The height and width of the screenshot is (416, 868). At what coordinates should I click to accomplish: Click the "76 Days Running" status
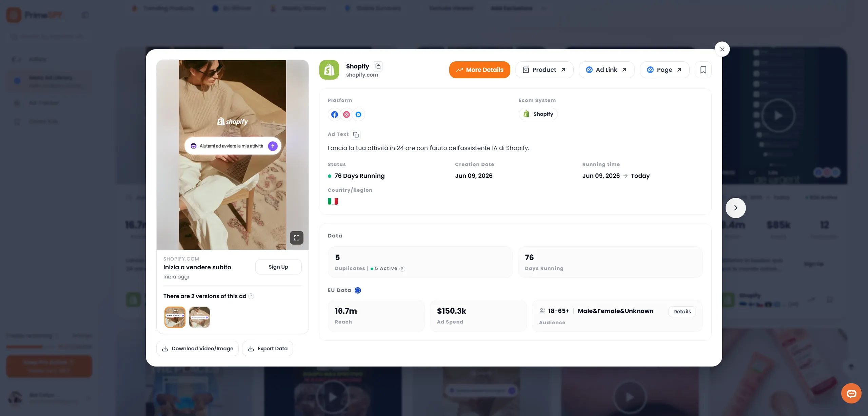click(x=359, y=176)
